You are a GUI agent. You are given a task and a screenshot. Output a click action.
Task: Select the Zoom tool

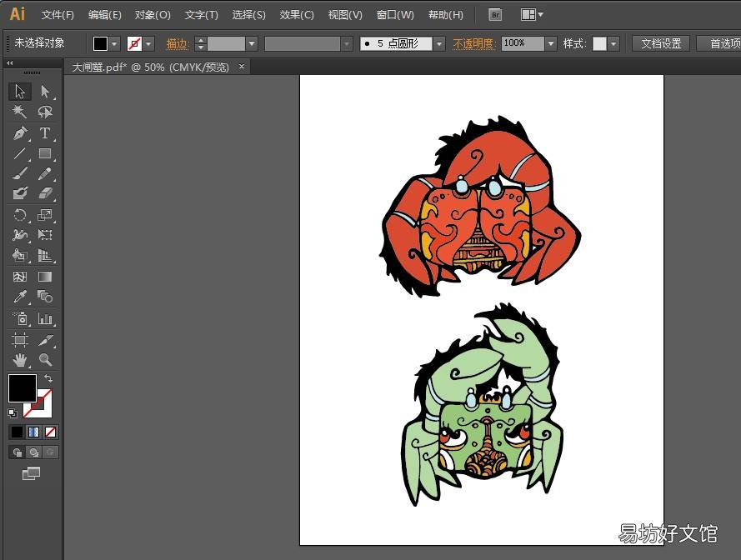45,360
